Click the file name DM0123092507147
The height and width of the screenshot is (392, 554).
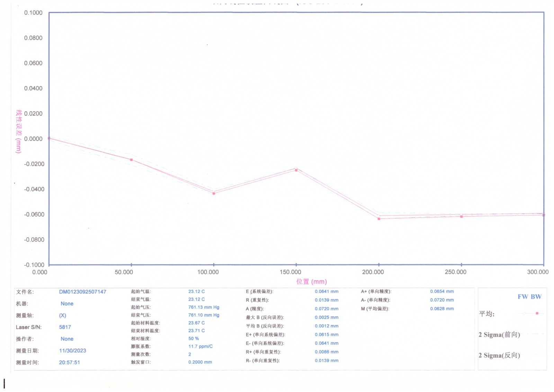[82, 292]
